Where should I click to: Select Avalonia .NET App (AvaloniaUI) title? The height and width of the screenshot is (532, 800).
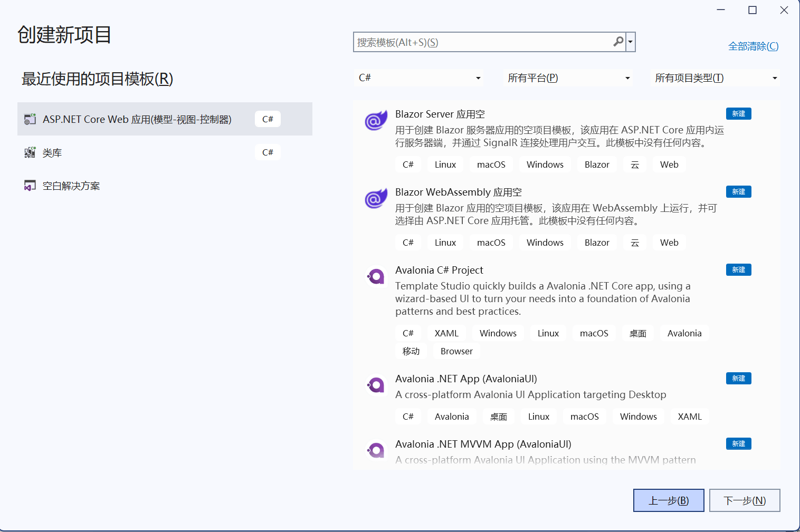click(x=466, y=379)
